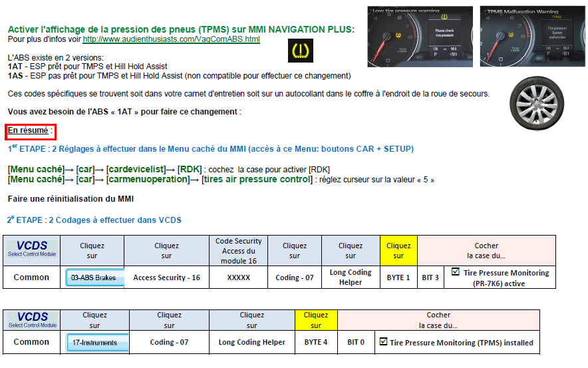Select the Access Security - 16 cell
The height and width of the screenshot is (368, 588).
point(166,277)
